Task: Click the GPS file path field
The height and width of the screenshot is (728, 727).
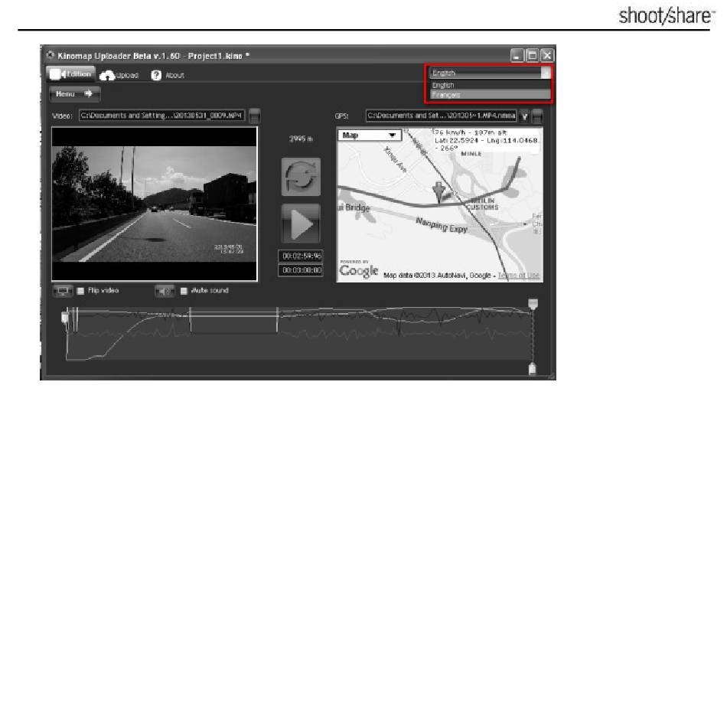Action: 441,116
